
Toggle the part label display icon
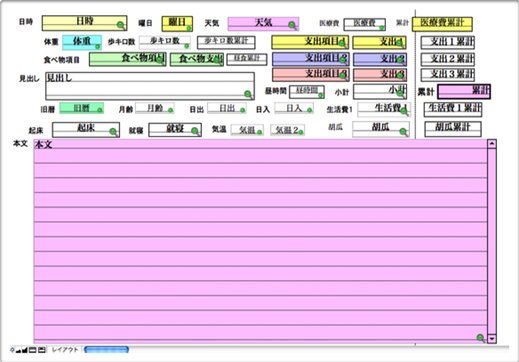coord(42,350)
